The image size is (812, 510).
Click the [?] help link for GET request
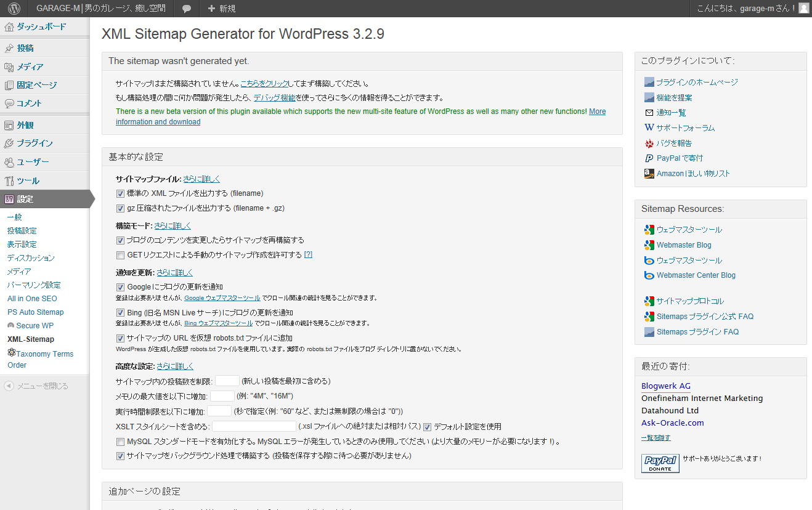[x=309, y=255]
